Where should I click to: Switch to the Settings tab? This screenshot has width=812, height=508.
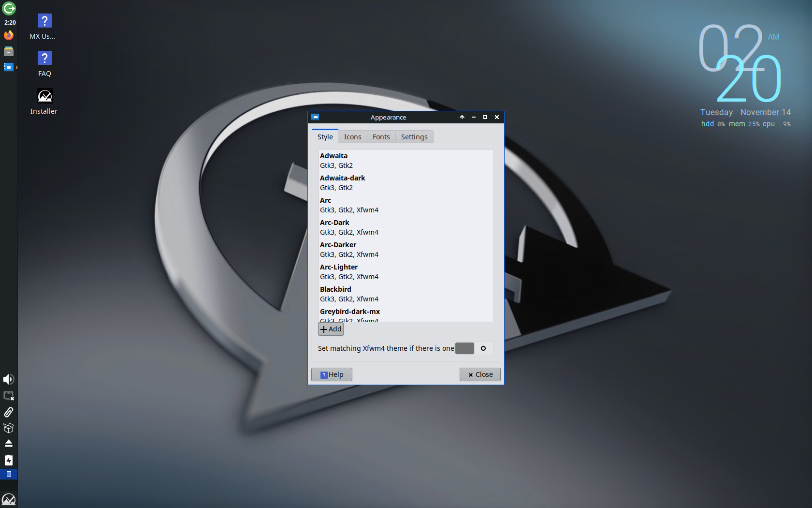click(414, 137)
